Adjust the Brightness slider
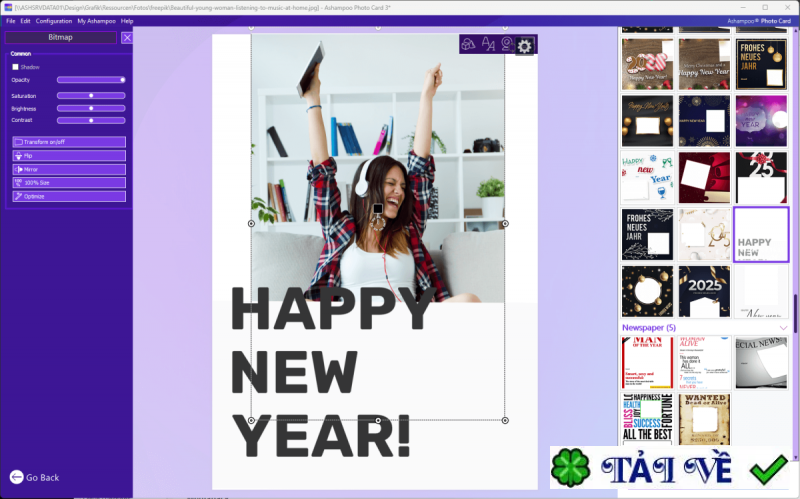This screenshot has width=800, height=499. pyautogui.click(x=91, y=108)
